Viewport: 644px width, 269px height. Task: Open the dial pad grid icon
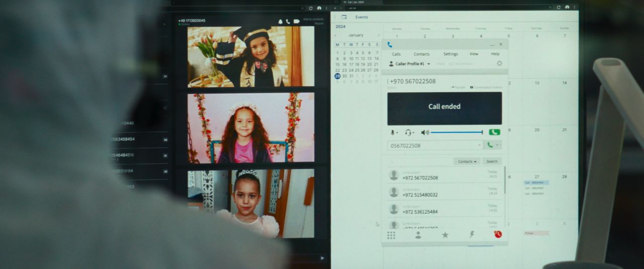point(391,235)
